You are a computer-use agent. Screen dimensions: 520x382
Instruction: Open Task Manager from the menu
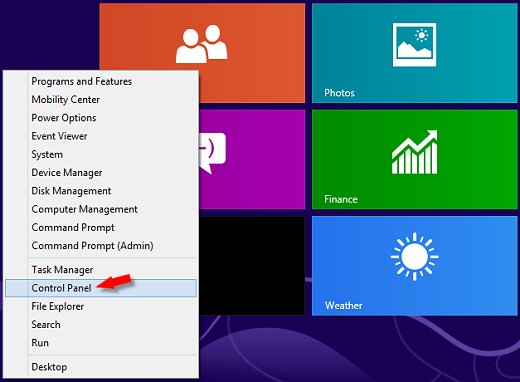(101, 270)
